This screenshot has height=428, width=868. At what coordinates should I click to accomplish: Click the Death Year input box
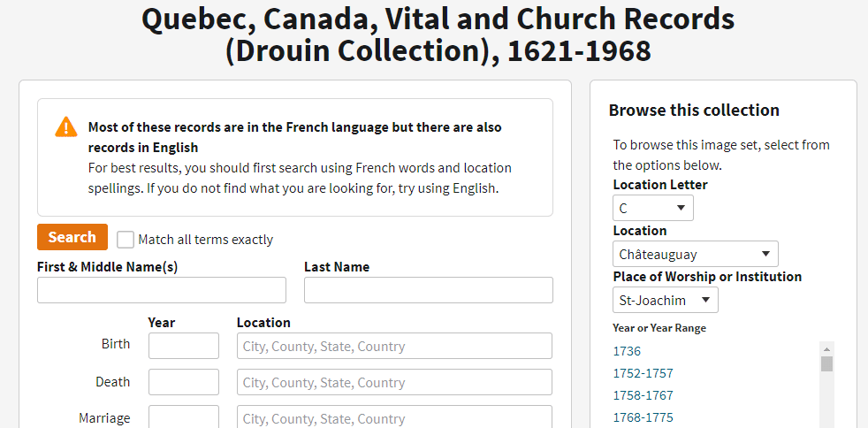tap(184, 382)
